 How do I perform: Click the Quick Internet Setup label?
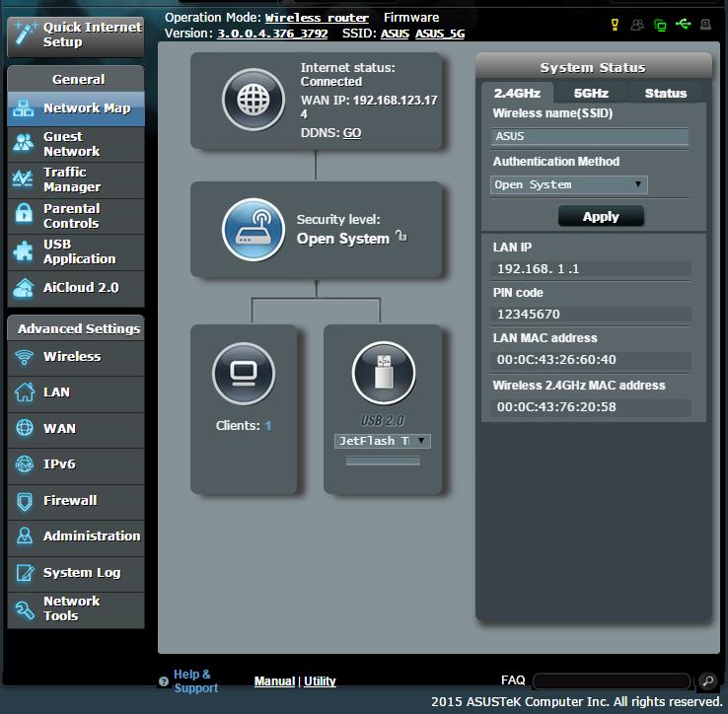tap(93, 35)
